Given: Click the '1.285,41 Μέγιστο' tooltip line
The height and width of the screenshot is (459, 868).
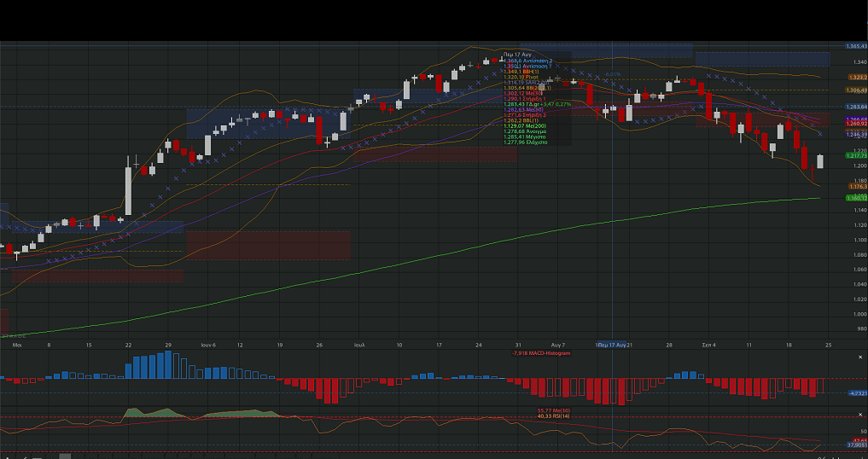Looking at the screenshot, I should 525,137.
